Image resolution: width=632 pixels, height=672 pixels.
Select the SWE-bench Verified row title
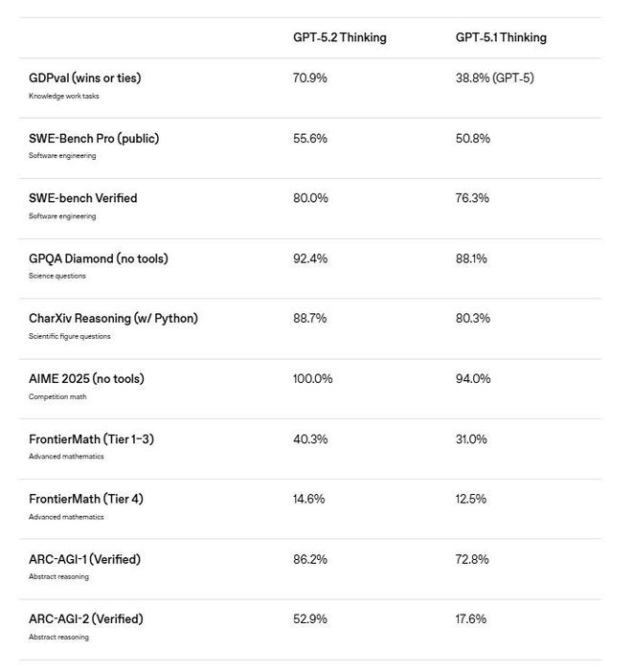(x=82, y=198)
